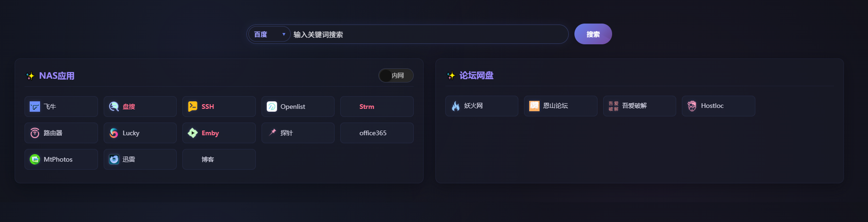Expand the 百度 search engine dropdown
This screenshot has width=868, height=222.
pos(270,34)
